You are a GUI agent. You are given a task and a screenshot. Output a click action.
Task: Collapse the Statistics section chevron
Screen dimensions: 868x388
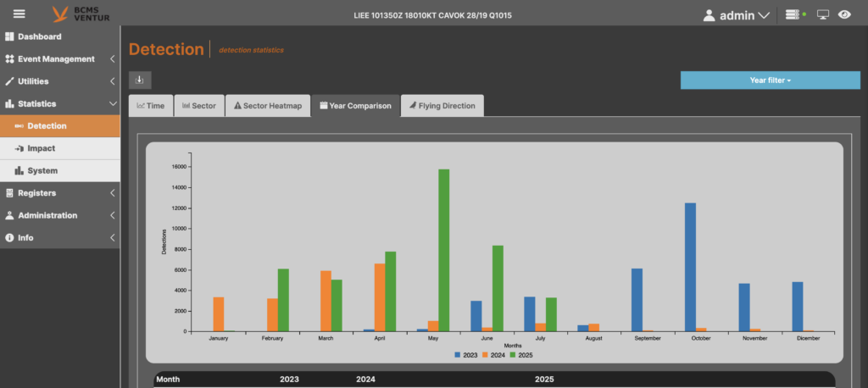coord(113,103)
